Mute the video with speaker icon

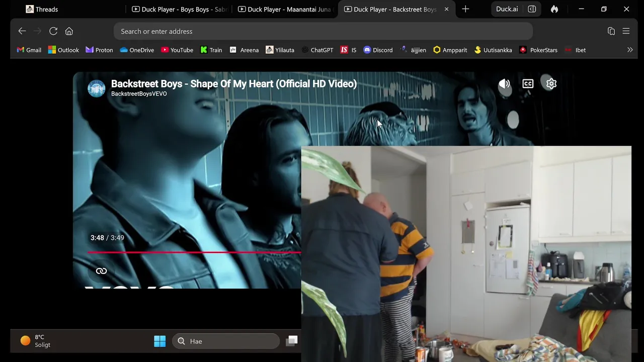pos(504,84)
